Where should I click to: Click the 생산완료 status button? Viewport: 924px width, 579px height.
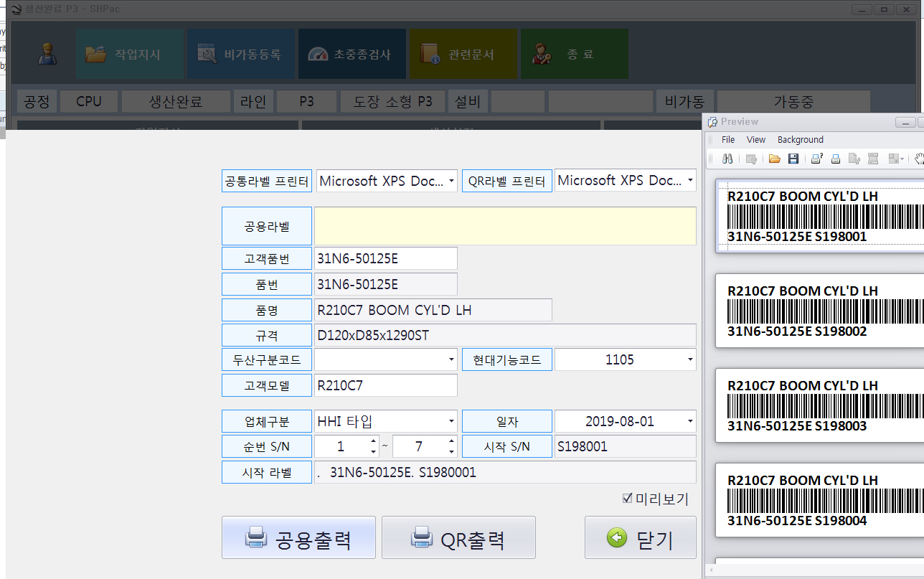click(176, 102)
